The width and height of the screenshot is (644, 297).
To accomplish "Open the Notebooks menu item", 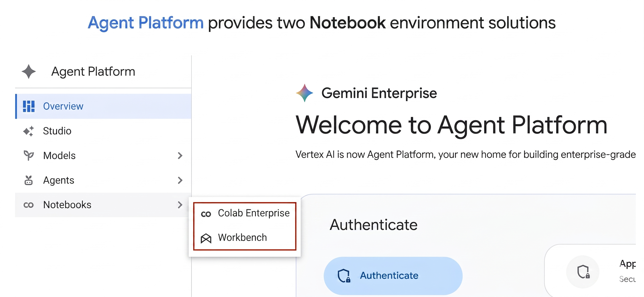I will click(x=103, y=205).
